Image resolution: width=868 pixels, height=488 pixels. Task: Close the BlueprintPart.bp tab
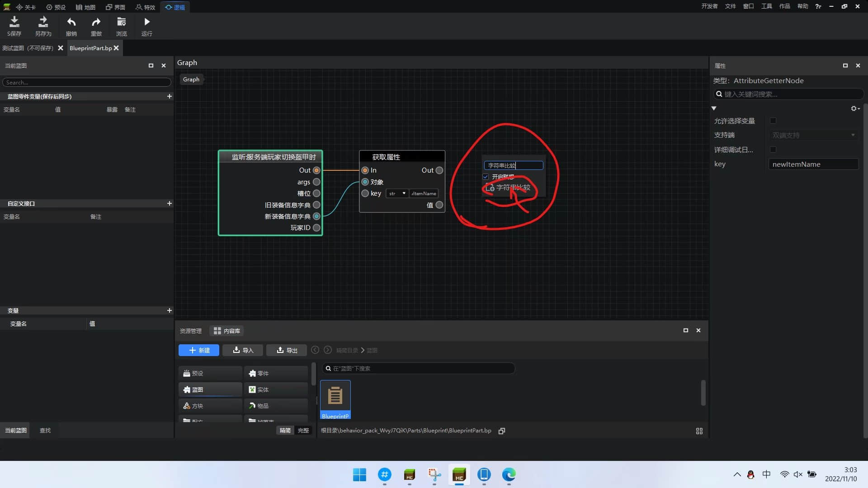[116, 48]
